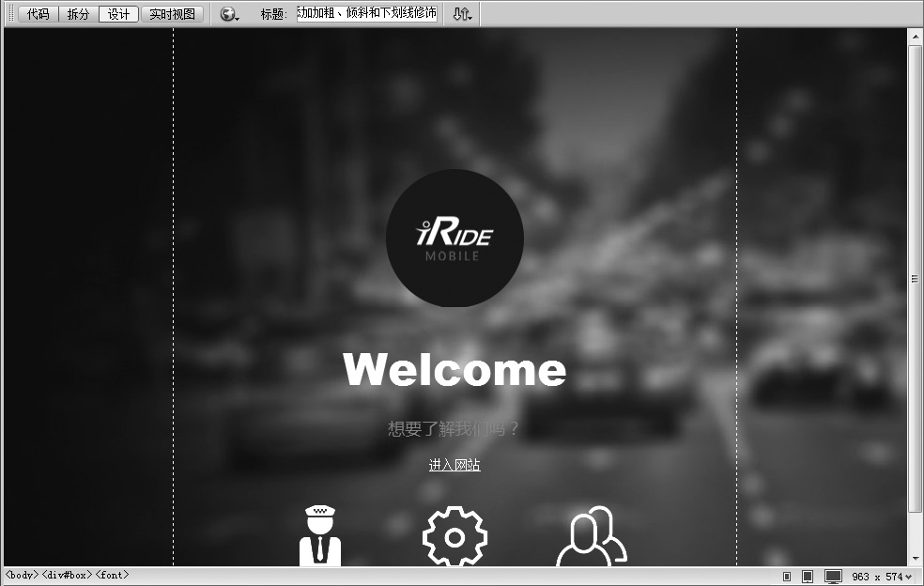924x586 pixels.
Task: Open the globe preview-in-browser icon
Action: pos(228,13)
